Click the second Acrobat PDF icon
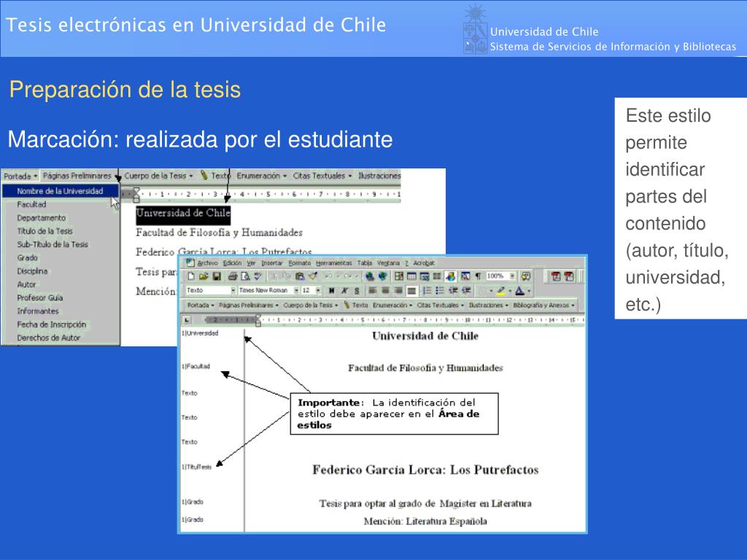747x560 pixels. click(569, 276)
